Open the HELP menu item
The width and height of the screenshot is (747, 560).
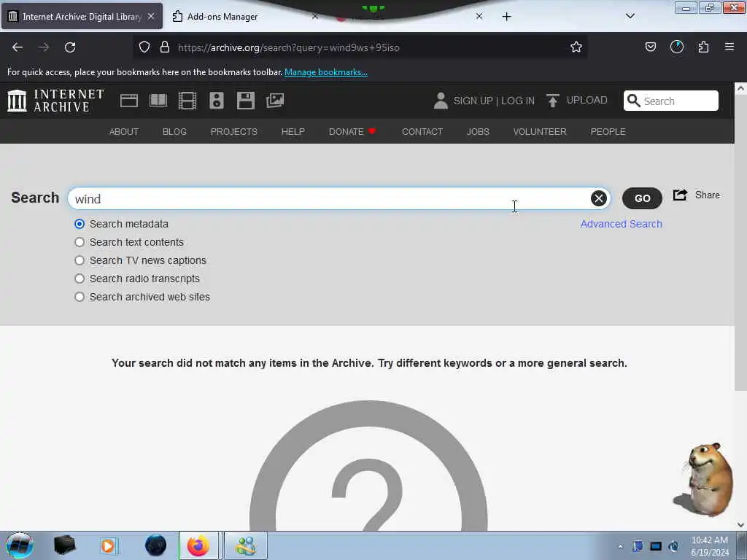[293, 131]
